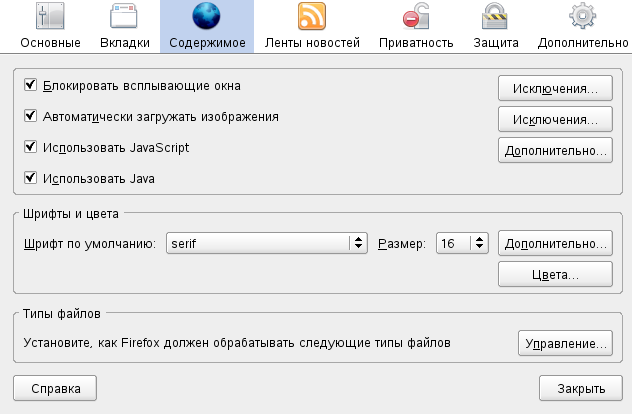Toggle the Использовать Java checkbox

pyautogui.click(x=30, y=178)
